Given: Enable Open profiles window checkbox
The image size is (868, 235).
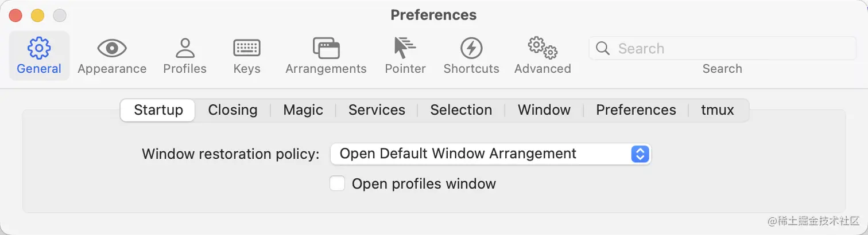Looking at the screenshot, I should (338, 184).
